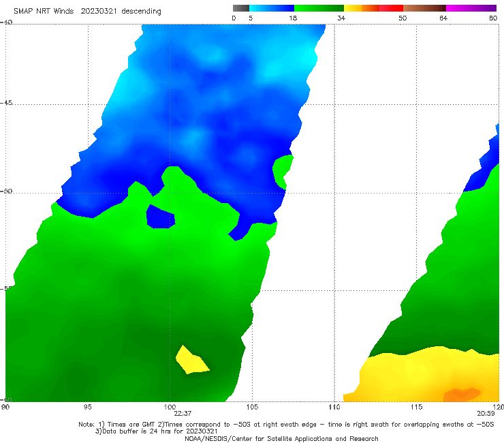Click the small yellow wind patch near 101E
The width and height of the screenshot is (504, 443).
[192, 361]
